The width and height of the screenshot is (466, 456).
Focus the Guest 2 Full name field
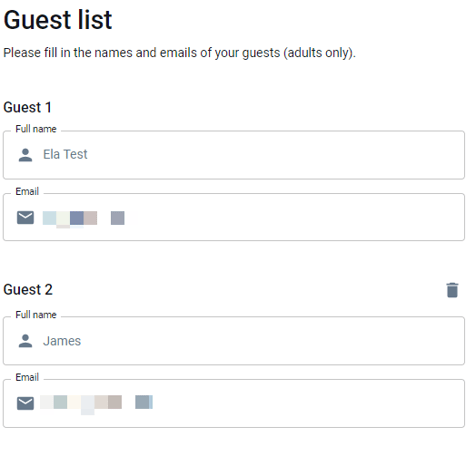pos(234,341)
